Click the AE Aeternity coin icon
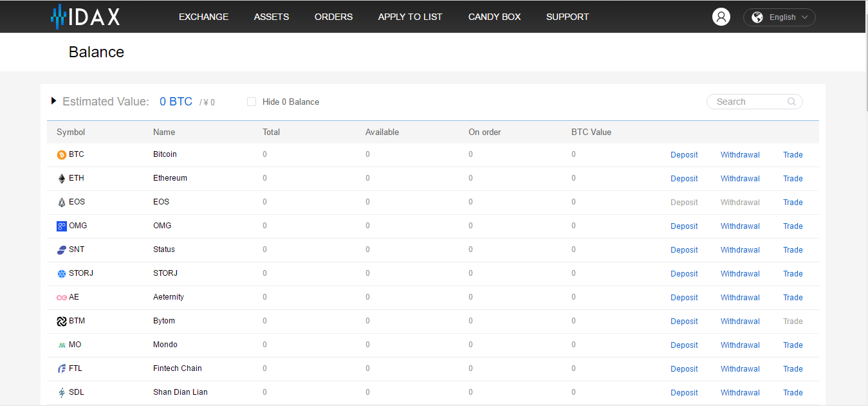868x407 pixels. coord(62,298)
